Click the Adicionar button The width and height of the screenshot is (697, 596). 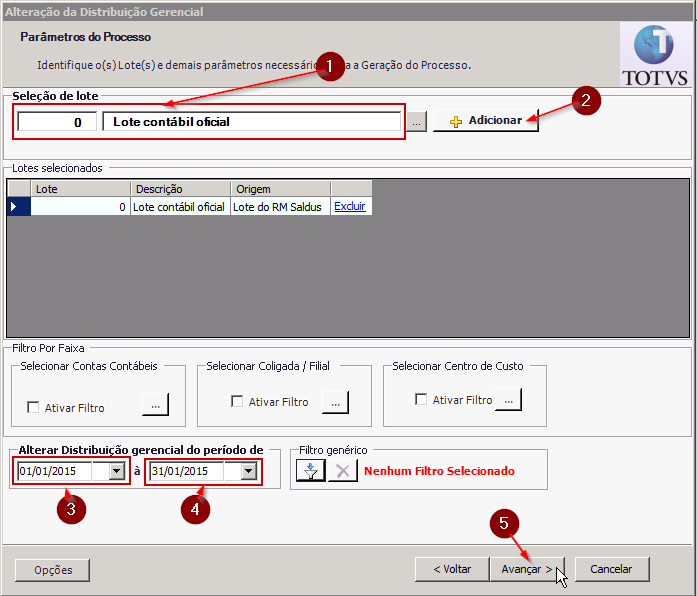coord(485,121)
